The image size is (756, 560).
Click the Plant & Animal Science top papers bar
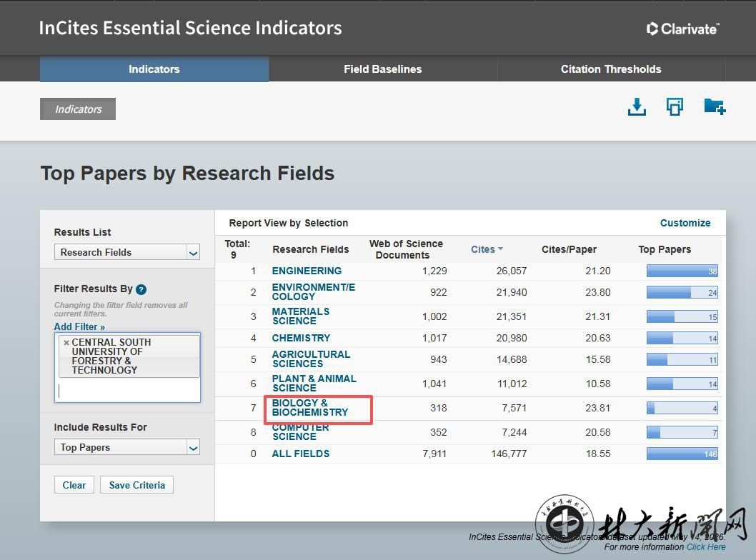pos(682,384)
